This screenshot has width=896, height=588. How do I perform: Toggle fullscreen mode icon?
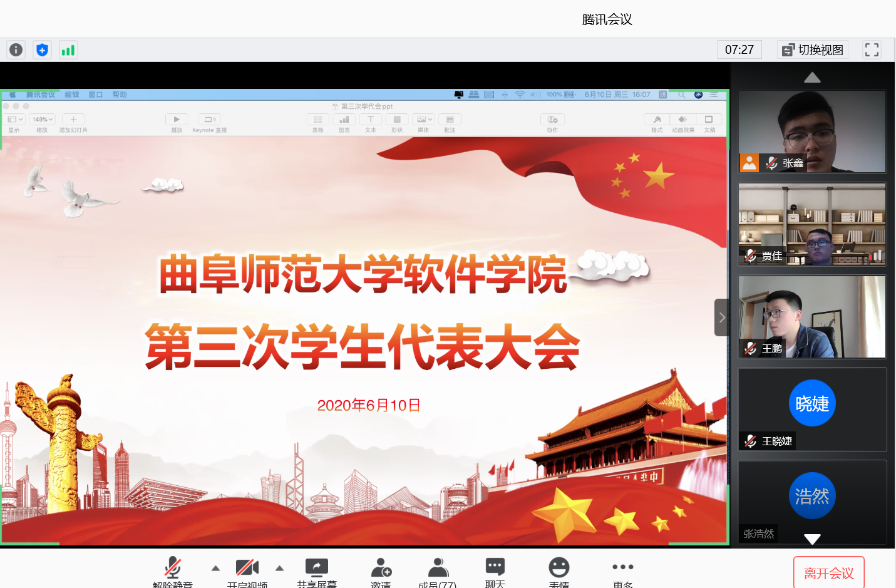[872, 50]
